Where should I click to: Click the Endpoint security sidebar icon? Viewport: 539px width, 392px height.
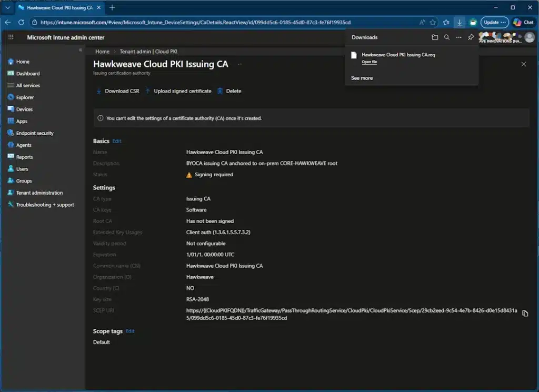click(x=11, y=133)
